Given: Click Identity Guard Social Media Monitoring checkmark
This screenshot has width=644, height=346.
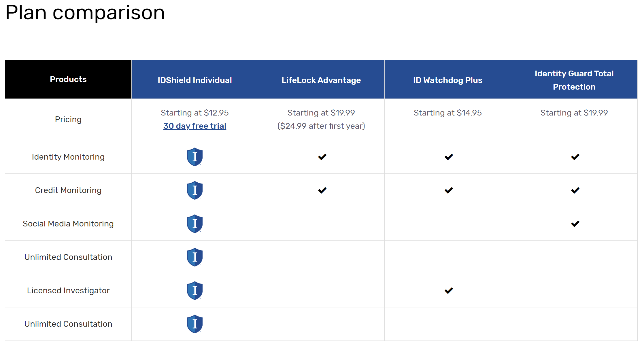Looking at the screenshot, I should coord(575,224).
